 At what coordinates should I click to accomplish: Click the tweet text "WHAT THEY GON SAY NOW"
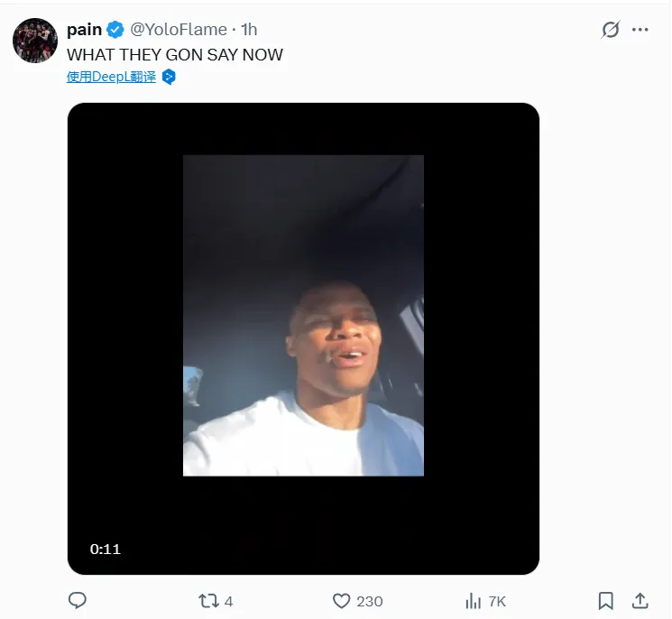(175, 54)
